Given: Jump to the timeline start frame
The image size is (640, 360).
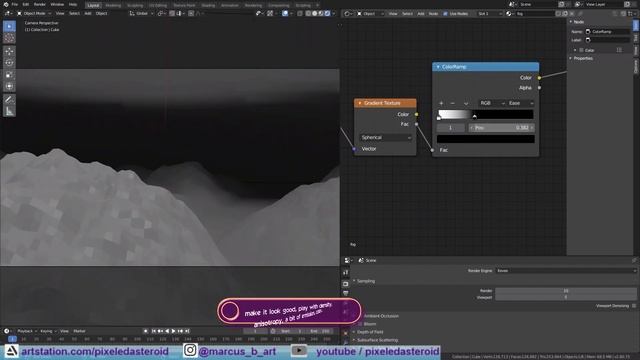Looking at the screenshot, I should pyautogui.click(x=154, y=331).
